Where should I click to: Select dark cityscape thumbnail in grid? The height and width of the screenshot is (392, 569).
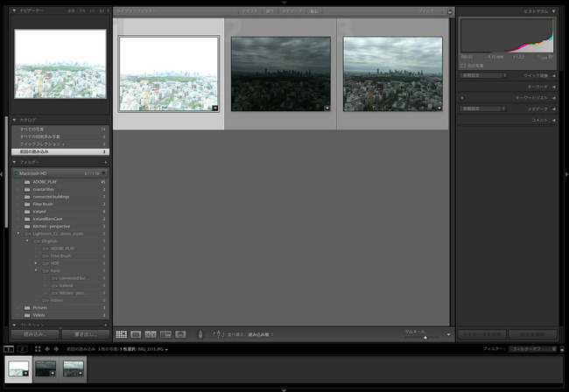(280, 73)
